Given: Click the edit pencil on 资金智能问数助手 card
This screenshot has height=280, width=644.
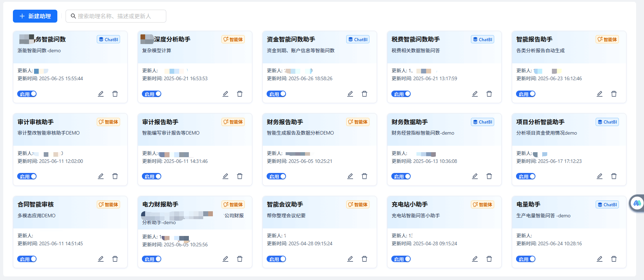Looking at the screenshot, I should click(350, 94).
